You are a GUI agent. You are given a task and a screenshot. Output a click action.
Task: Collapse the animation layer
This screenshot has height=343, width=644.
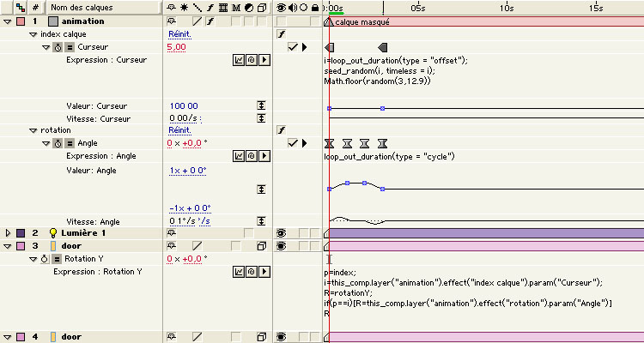(8, 21)
